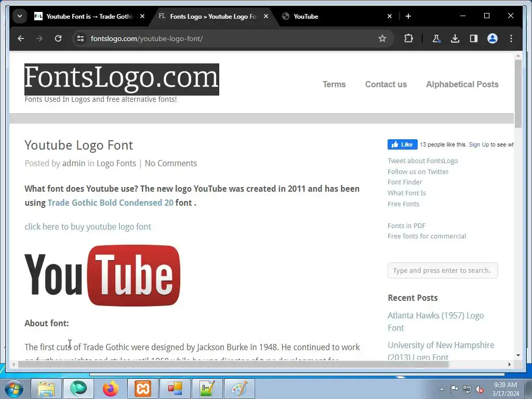This screenshot has width=532, height=399.
Task: Click here to buy youtube logo font
Action: coord(87,227)
